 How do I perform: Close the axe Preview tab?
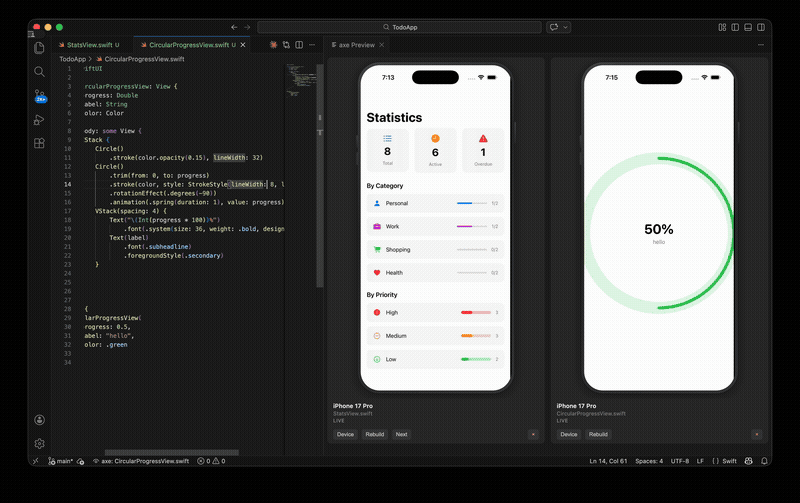click(x=381, y=45)
